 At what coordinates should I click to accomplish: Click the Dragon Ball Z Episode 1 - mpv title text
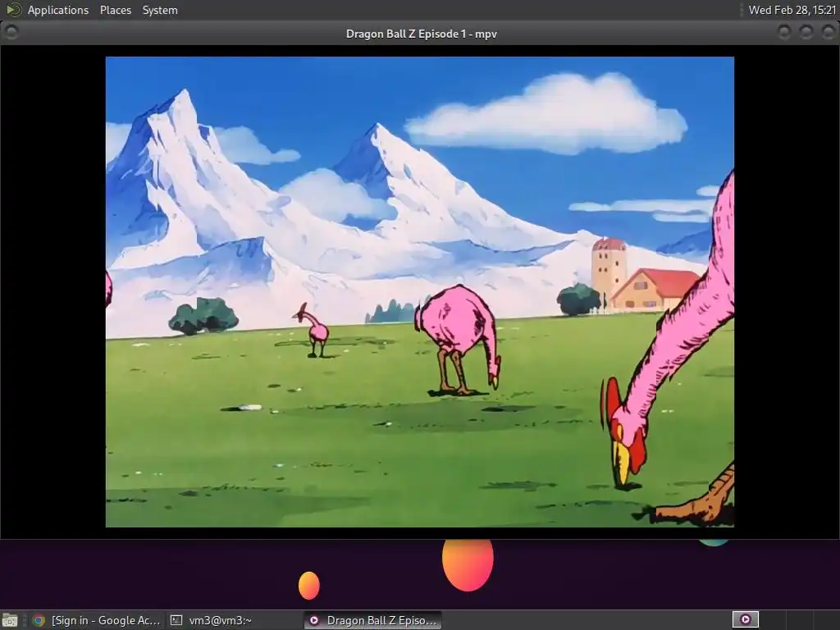(421, 34)
